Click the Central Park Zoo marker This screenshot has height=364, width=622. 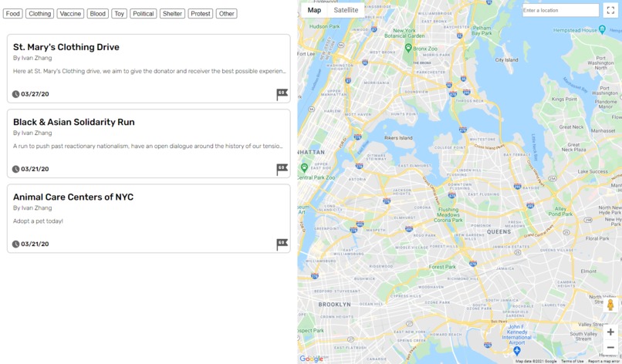pyautogui.click(x=304, y=167)
